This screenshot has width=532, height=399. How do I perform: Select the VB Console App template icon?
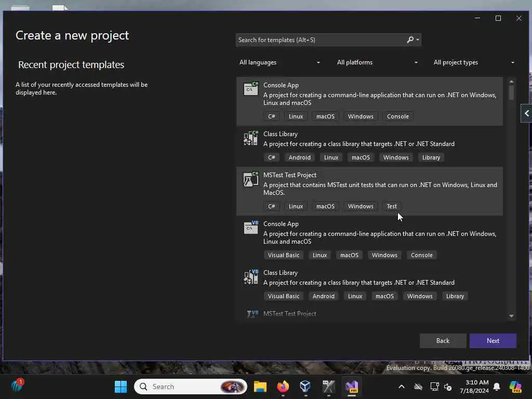pyautogui.click(x=251, y=228)
